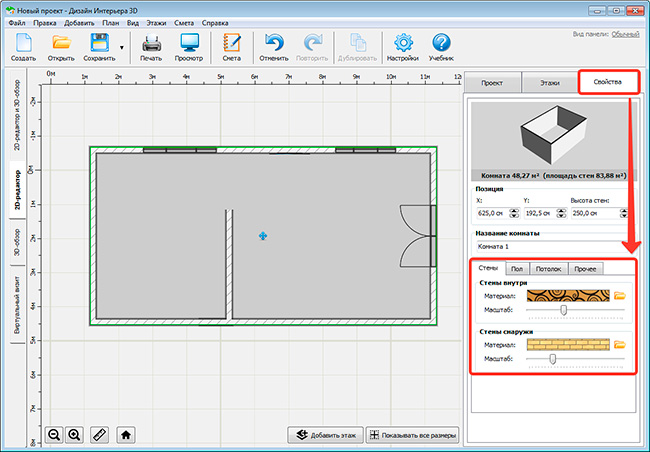The width and height of the screenshot is (650, 452).
Task: Open the Смета menu
Action: (184, 23)
